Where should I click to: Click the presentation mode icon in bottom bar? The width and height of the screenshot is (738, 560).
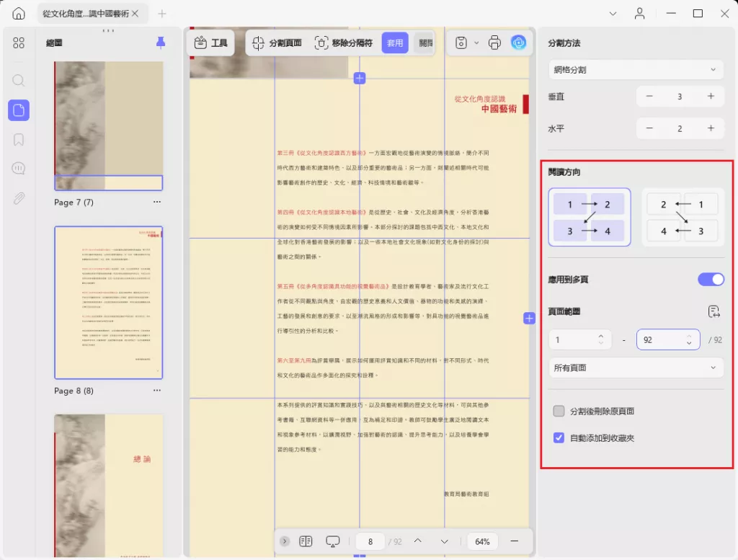pyautogui.click(x=332, y=541)
